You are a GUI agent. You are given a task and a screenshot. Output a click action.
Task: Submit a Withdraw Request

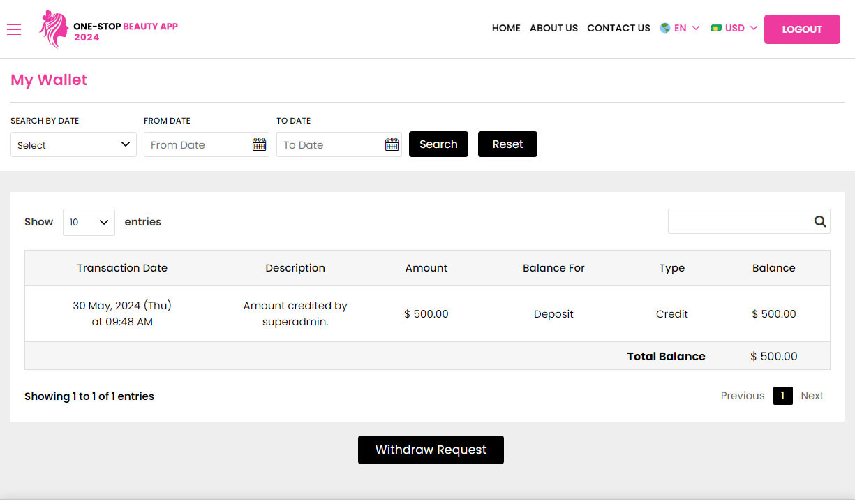pyautogui.click(x=431, y=450)
